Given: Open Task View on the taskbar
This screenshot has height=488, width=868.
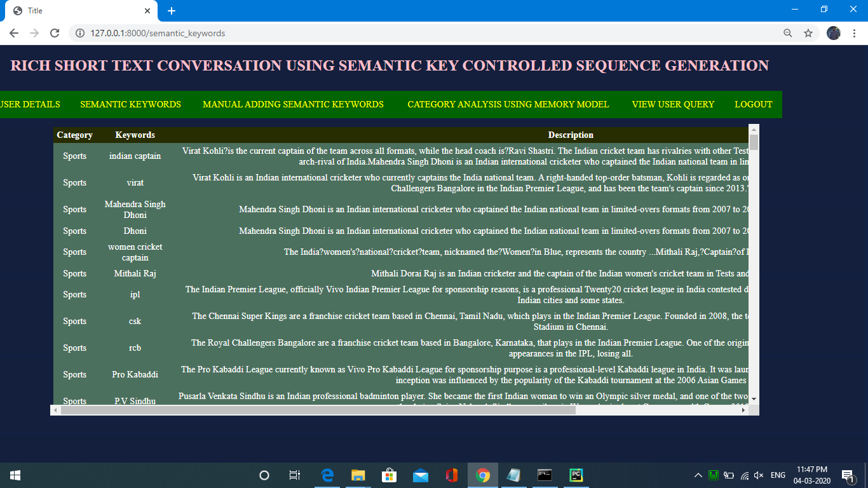Looking at the screenshot, I should coord(295,475).
